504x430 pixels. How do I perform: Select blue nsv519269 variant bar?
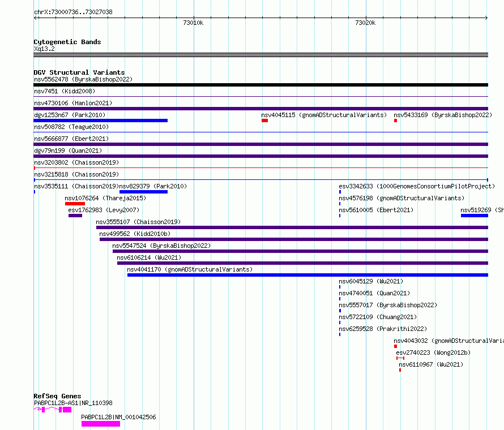(475, 216)
